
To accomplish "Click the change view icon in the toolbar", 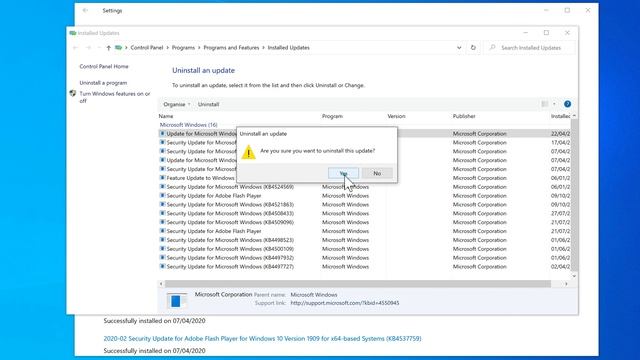I will click(545, 104).
